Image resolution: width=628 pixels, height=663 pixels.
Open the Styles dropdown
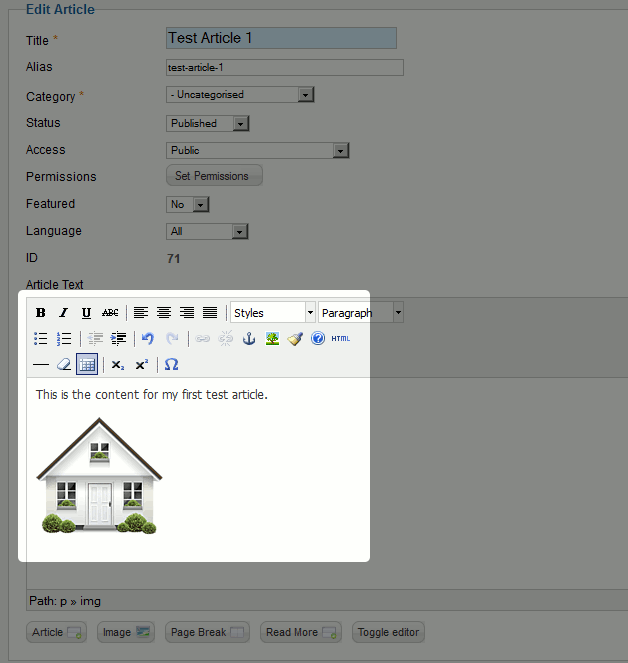pyautogui.click(x=273, y=313)
